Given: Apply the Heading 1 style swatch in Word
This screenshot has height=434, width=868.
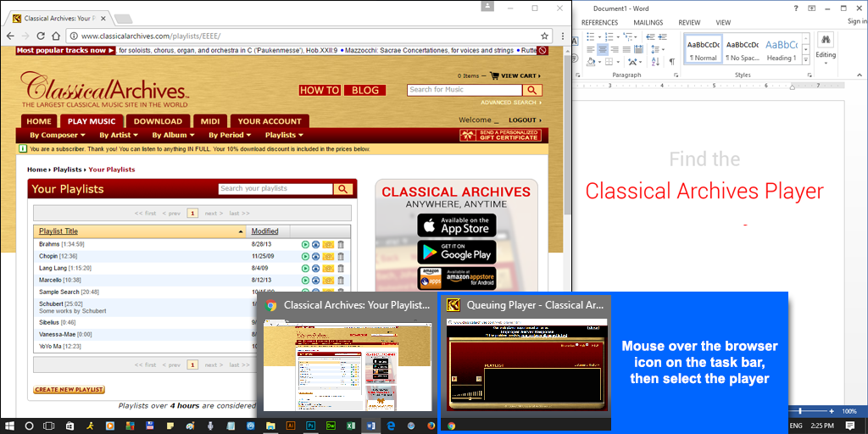Looking at the screenshot, I should point(782,50).
